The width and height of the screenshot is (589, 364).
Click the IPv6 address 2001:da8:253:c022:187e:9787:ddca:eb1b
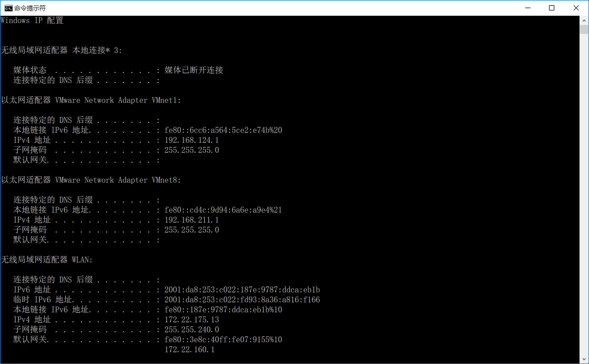(x=242, y=290)
